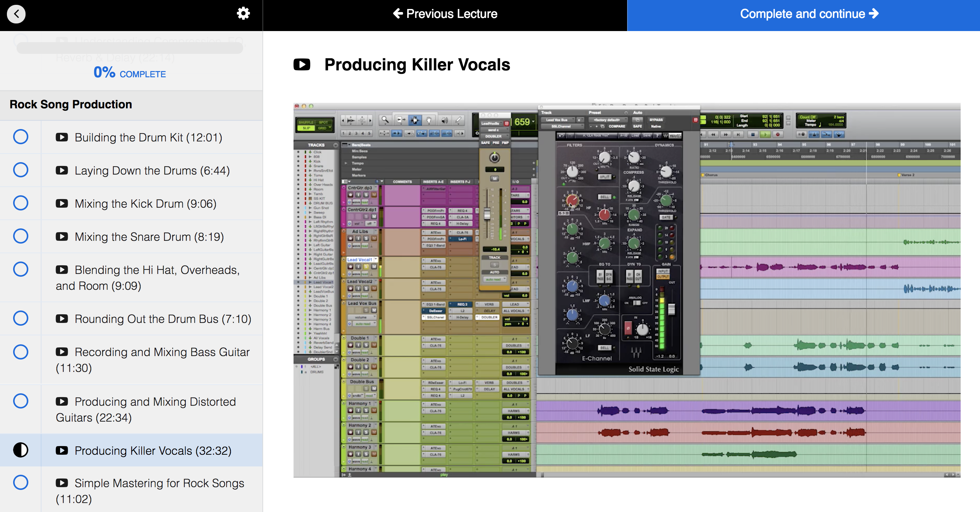Viewport: 980px width, 512px height.
Task: Open the TRACKS list pop-up menu
Action: (x=336, y=145)
